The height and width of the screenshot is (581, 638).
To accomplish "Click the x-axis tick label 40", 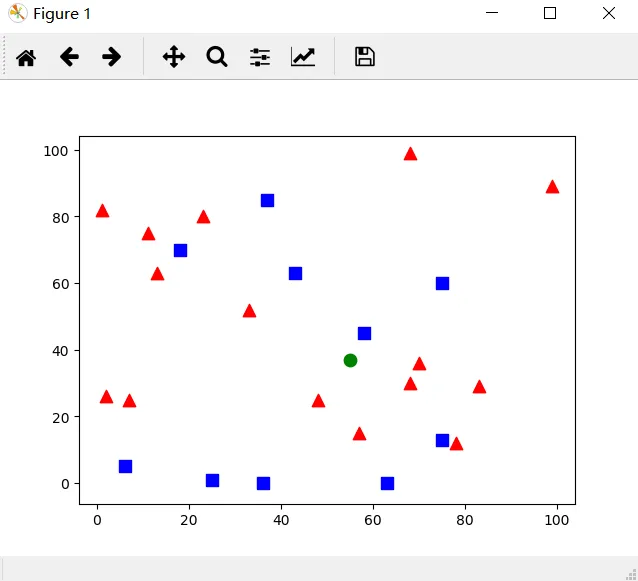I will [x=281, y=520].
